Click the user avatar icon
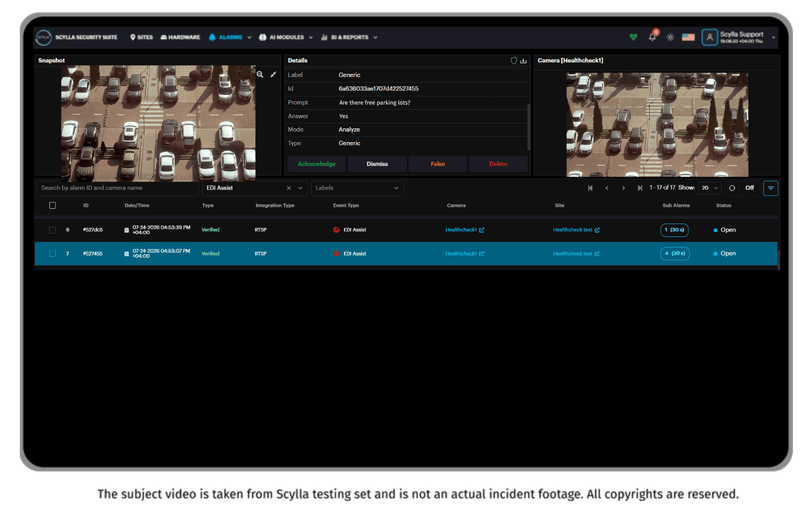 tap(709, 37)
